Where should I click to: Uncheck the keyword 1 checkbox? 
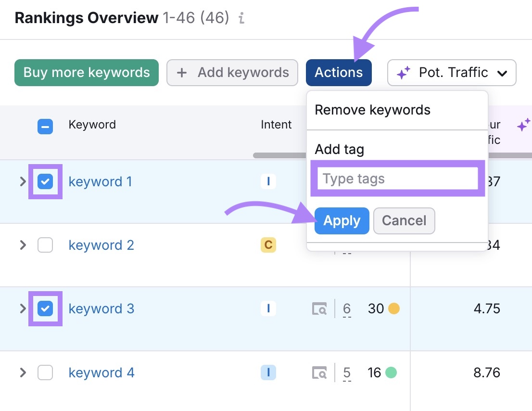point(45,181)
